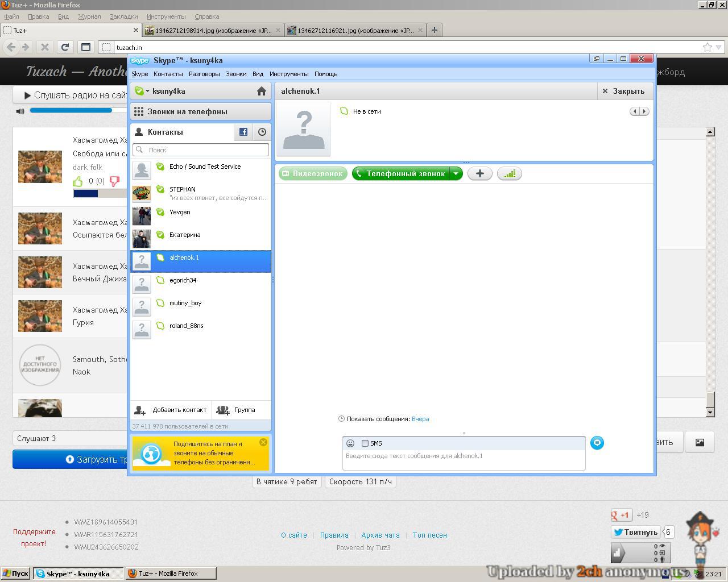Open the Facebook contacts tab icon
This screenshot has height=582, width=728.
[243, 132]
